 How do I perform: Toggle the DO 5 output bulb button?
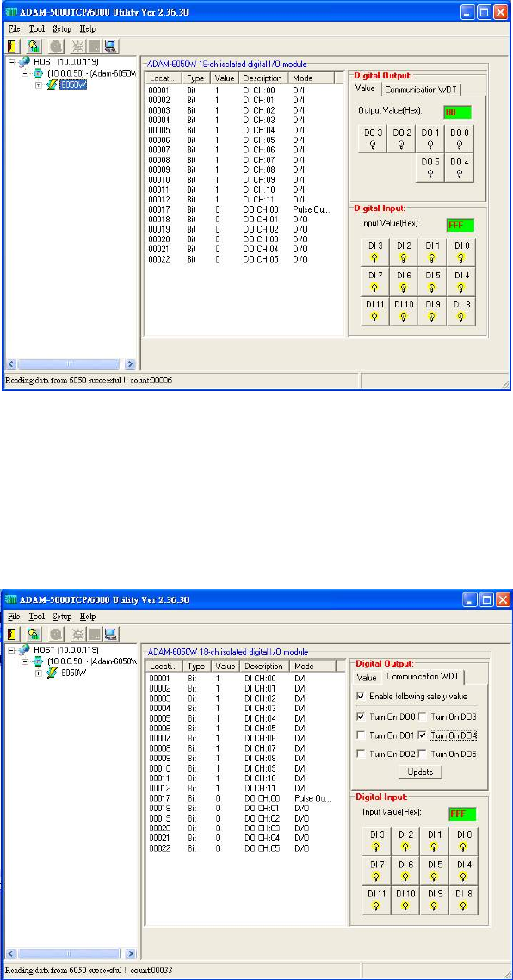tap(430, 167)
